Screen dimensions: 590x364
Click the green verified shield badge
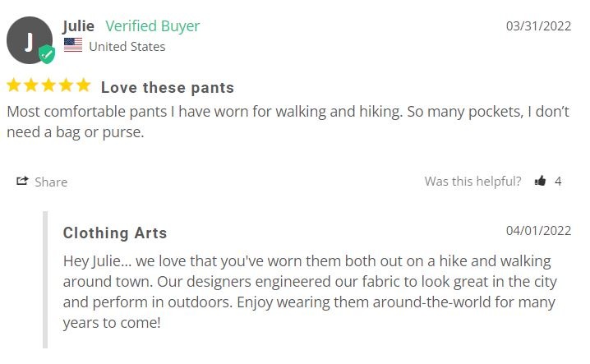[47, 54]
